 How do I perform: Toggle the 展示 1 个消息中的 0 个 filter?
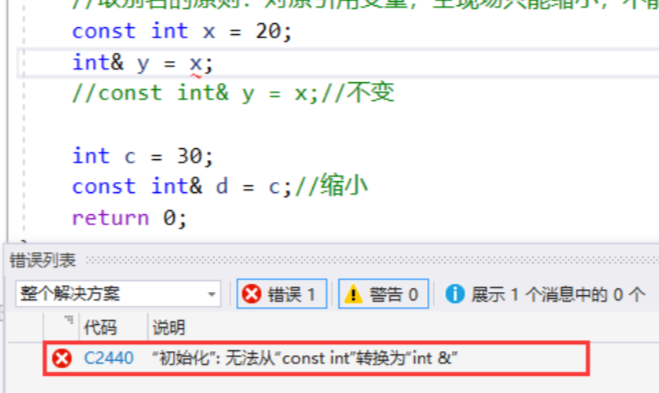coord(545,294)
